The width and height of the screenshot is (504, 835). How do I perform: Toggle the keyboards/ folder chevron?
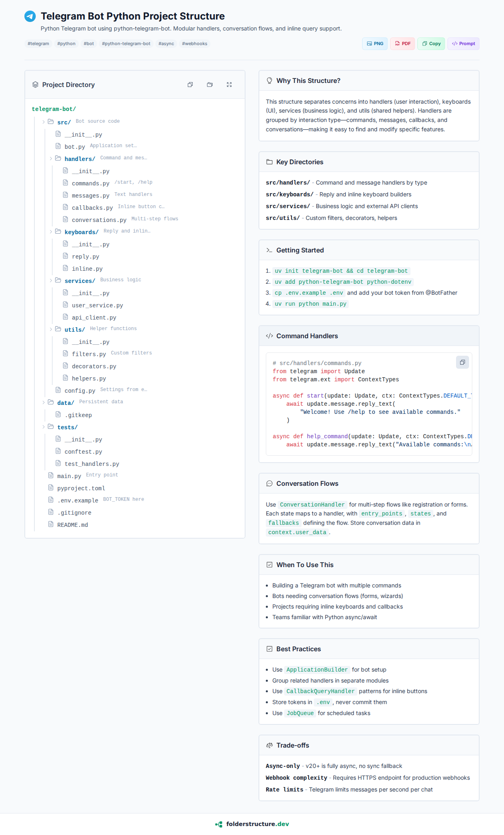coord(51,232)
